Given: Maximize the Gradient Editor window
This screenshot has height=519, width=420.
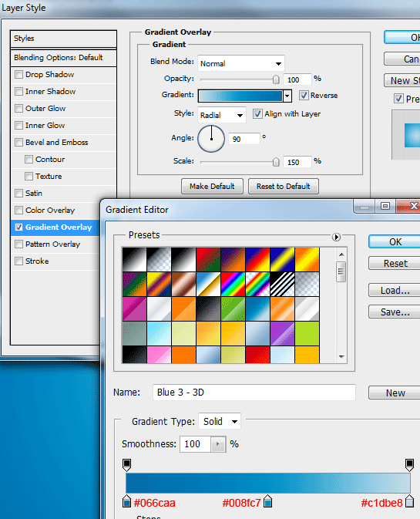Looking at the screenshot, I should 385,206.
